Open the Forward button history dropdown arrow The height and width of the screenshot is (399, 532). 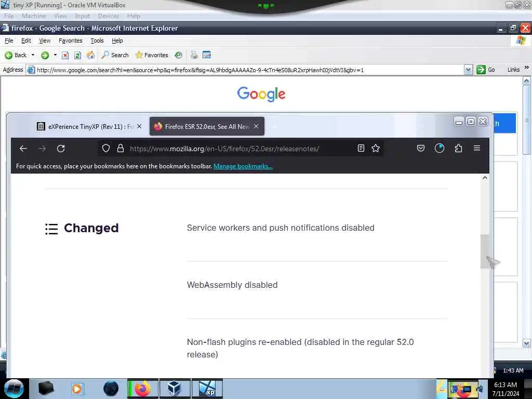tap(55, 55)
